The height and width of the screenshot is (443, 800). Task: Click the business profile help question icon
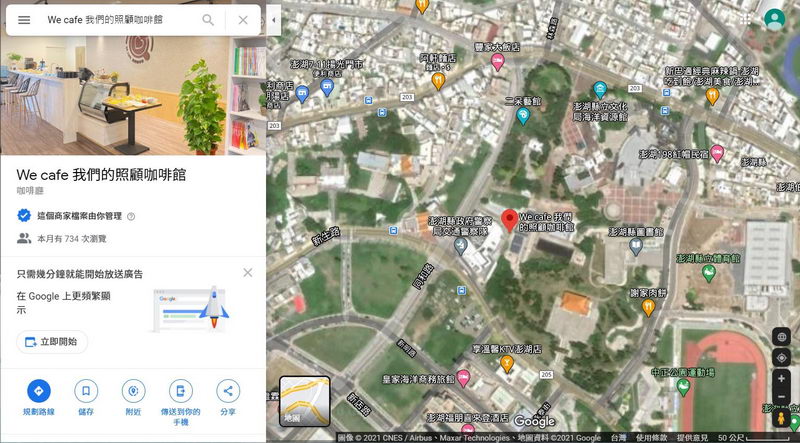point(131,216)
